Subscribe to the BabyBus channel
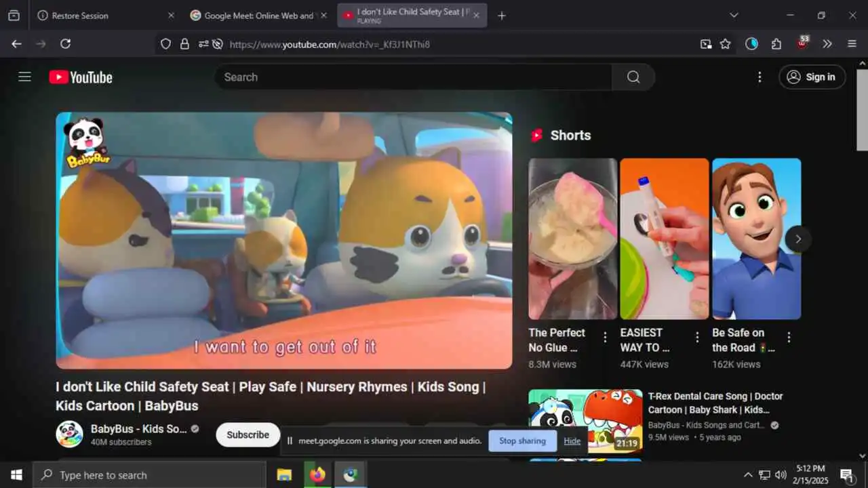Viewport: 868px width, 488px height. pos(248,435)
